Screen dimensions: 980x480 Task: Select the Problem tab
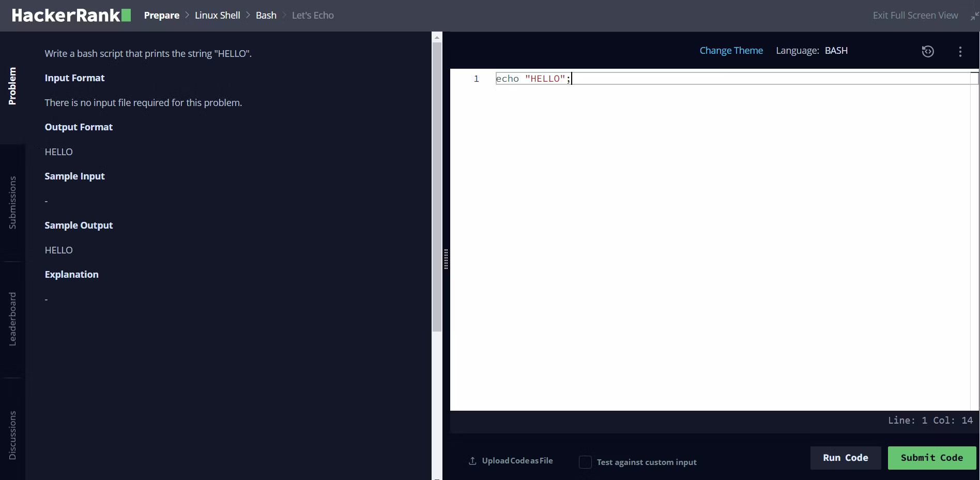click(x=12, y=86)
